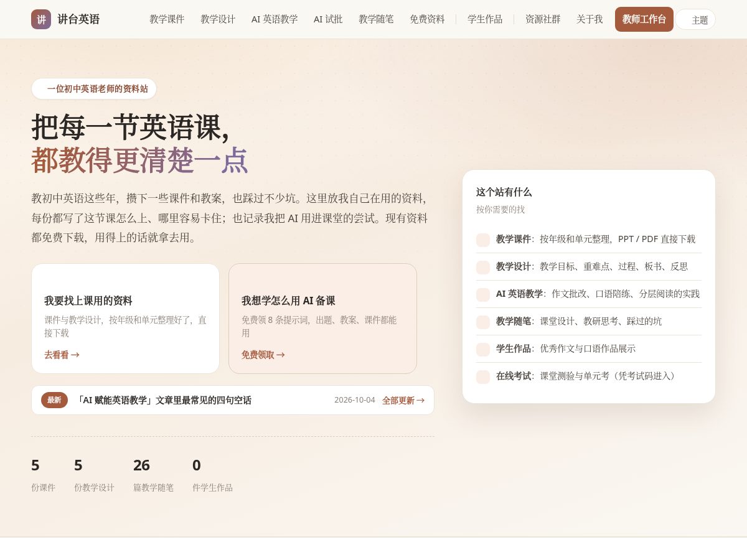
Task: Select AI 英语教学 in the nav bar
Action: (x=275, y=19)
